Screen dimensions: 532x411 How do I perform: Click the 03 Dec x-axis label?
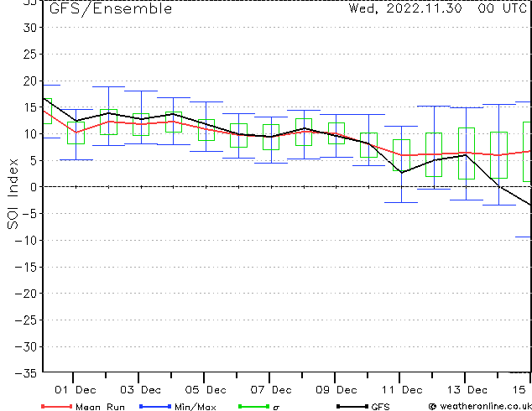click(x=140, y=390)
